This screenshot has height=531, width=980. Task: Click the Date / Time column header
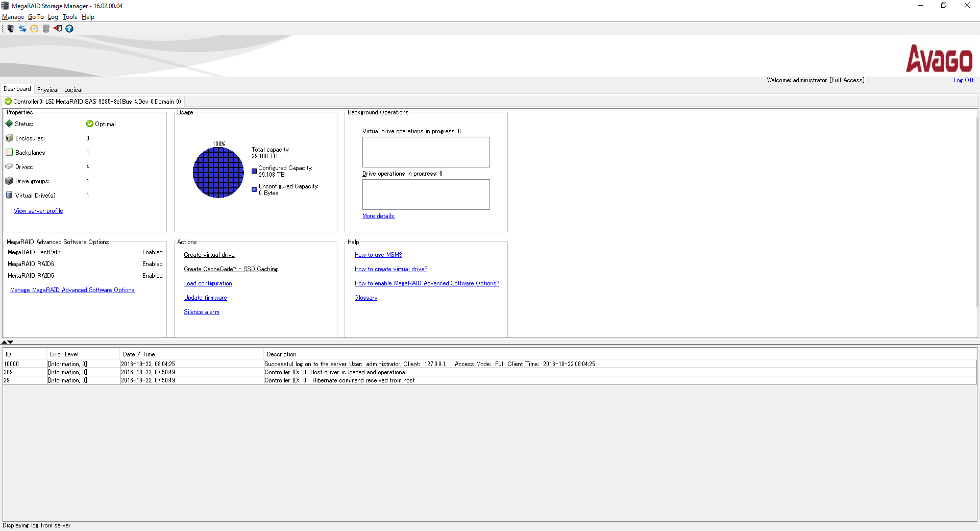(191, 354)
